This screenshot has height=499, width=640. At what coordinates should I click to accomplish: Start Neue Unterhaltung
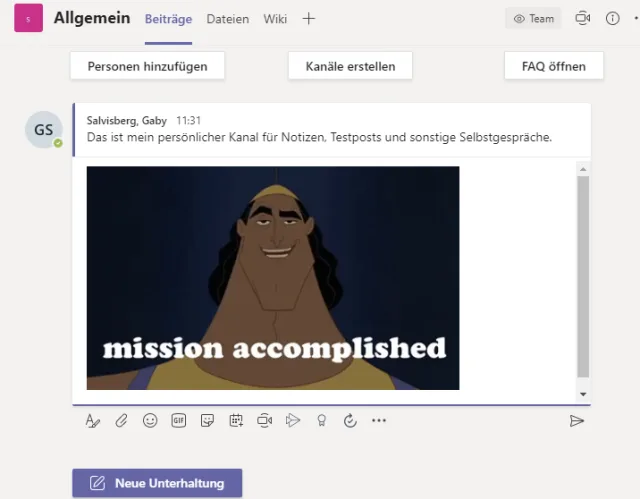(x=157, y=483)
